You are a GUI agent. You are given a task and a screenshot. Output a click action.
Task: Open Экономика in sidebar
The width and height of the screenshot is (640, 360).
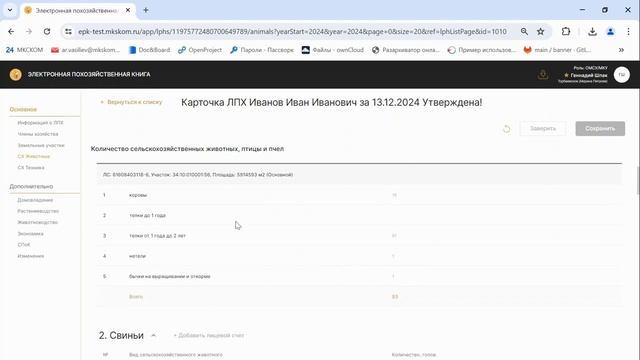30,234
